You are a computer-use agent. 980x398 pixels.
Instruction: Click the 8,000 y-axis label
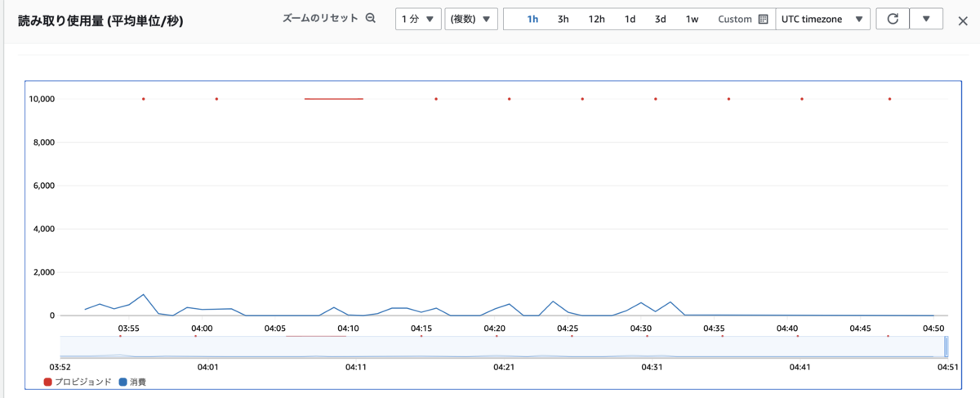[42, 142]
